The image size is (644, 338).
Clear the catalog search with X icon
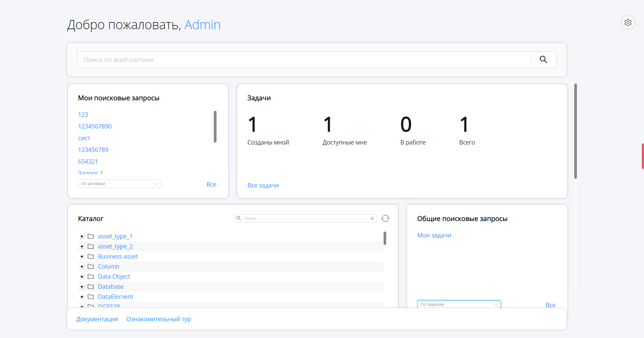[372, 218]
